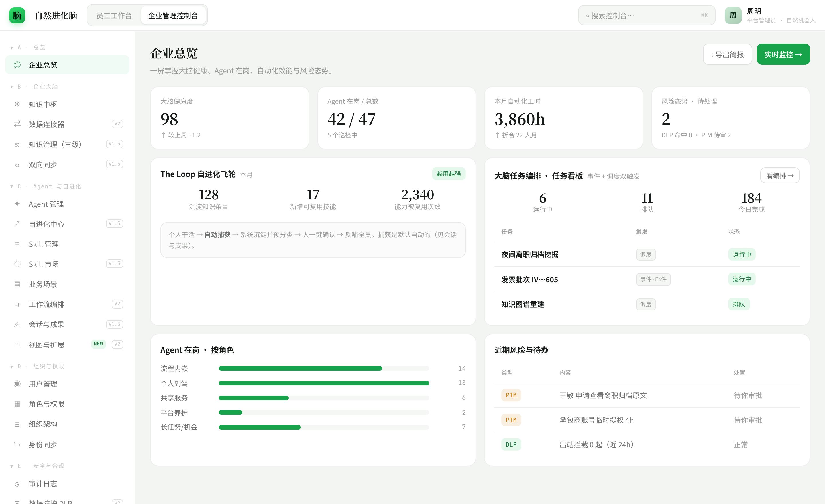Screen dimensions: 825x504
Task: Click the 视图与扩展 window icon
Action: coord(17,345)
